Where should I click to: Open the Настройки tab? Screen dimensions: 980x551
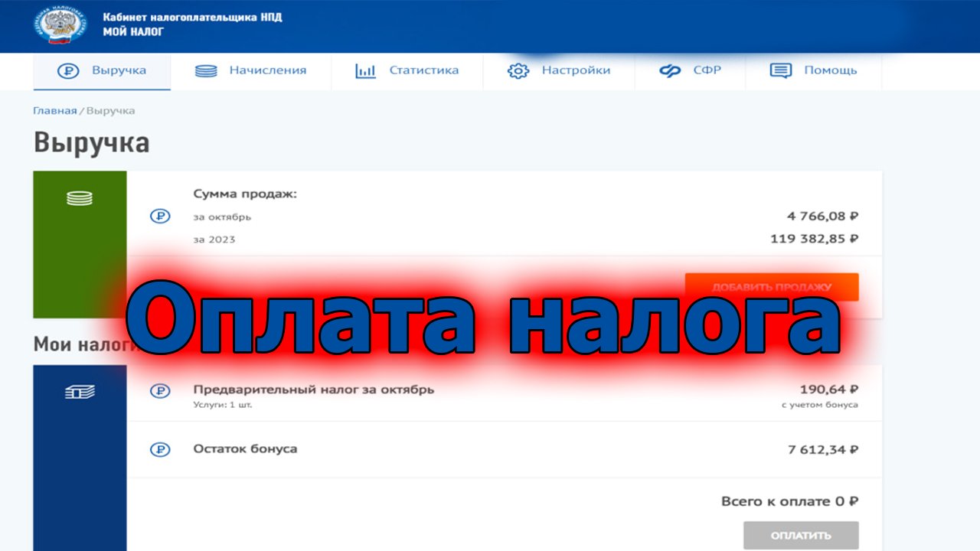click(x=559, y=71)
